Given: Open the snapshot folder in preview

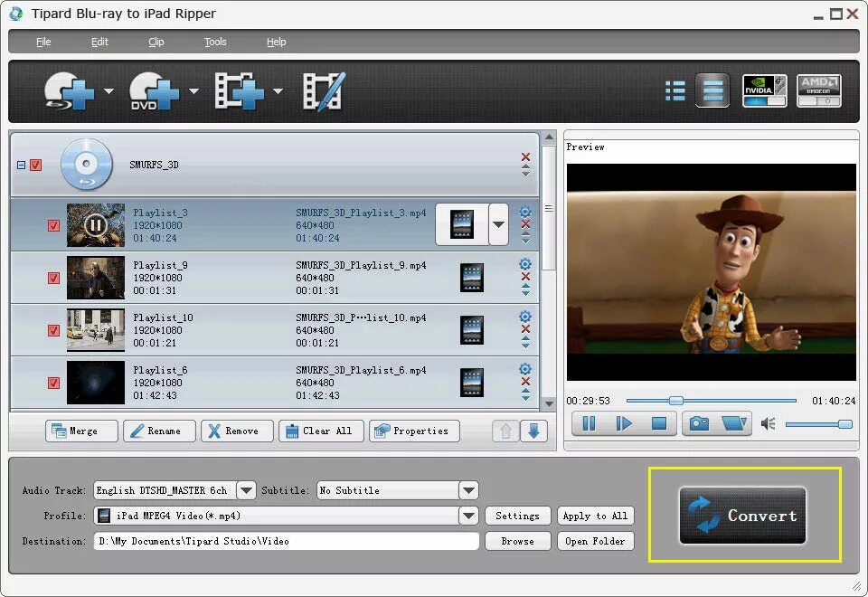Looking at the screenshot, I should 734,424.
